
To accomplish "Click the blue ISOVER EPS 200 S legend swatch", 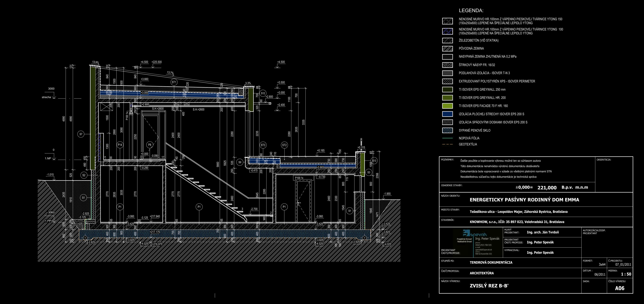I will click(447, 114).
